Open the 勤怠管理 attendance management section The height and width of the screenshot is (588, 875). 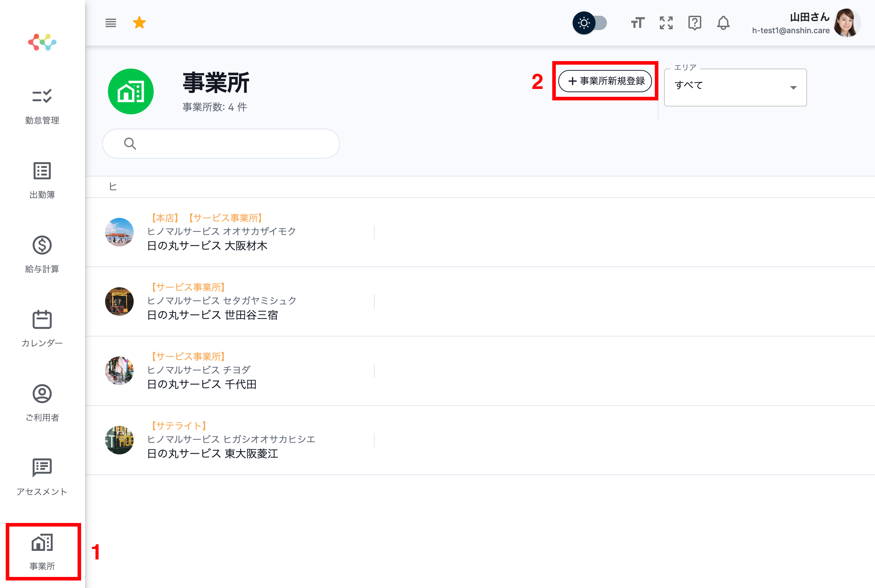[42, 105]
